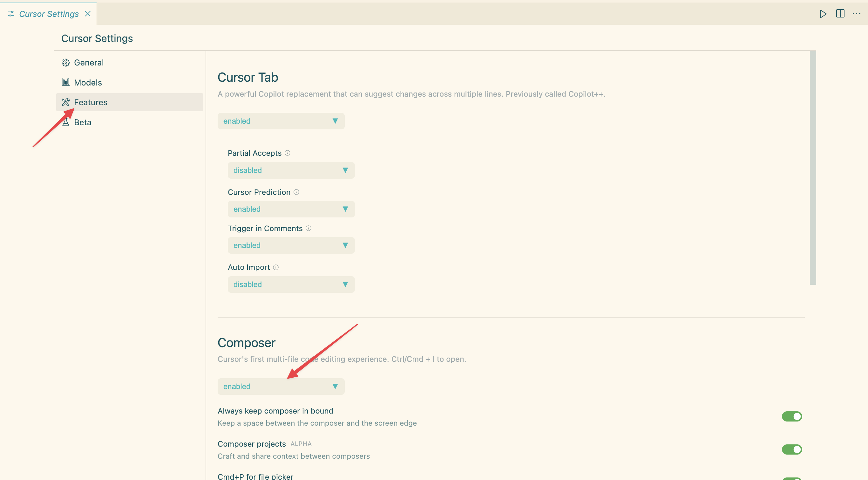Screen dimensions: 868x480
Task: Click the multi-file code editing description
Action: point(342,359)
